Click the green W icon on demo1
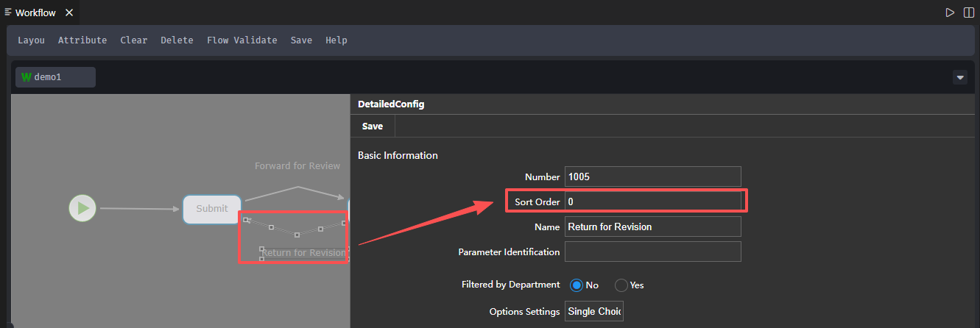Screen dimensions: 980x328 pyautogui.click(x=27, y=77)
